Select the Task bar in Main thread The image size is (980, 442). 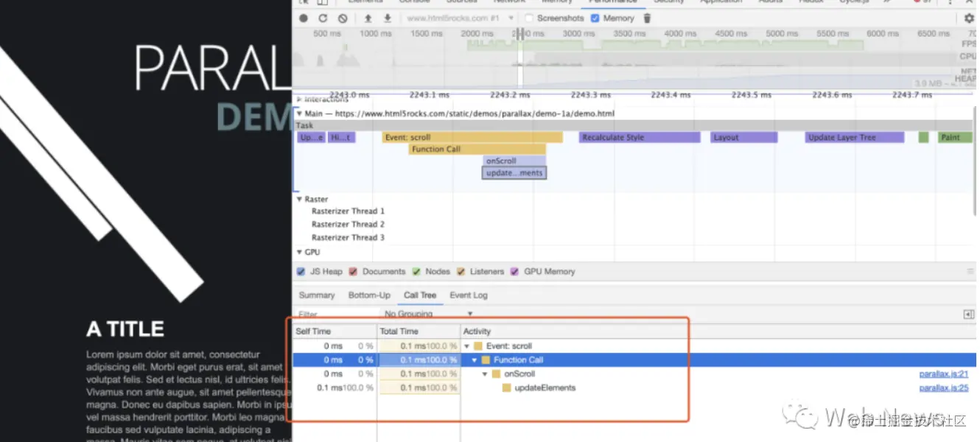[x=634, y=126]
